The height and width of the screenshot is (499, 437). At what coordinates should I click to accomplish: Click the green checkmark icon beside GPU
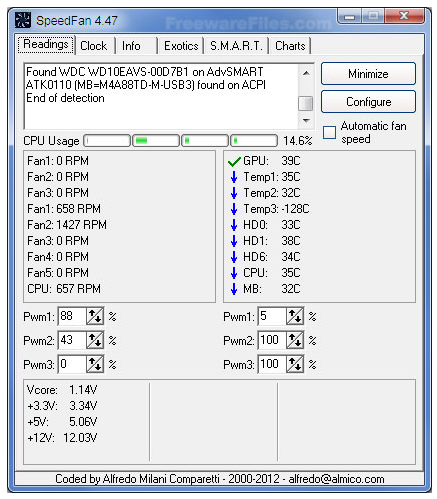(x=234, y=162)
